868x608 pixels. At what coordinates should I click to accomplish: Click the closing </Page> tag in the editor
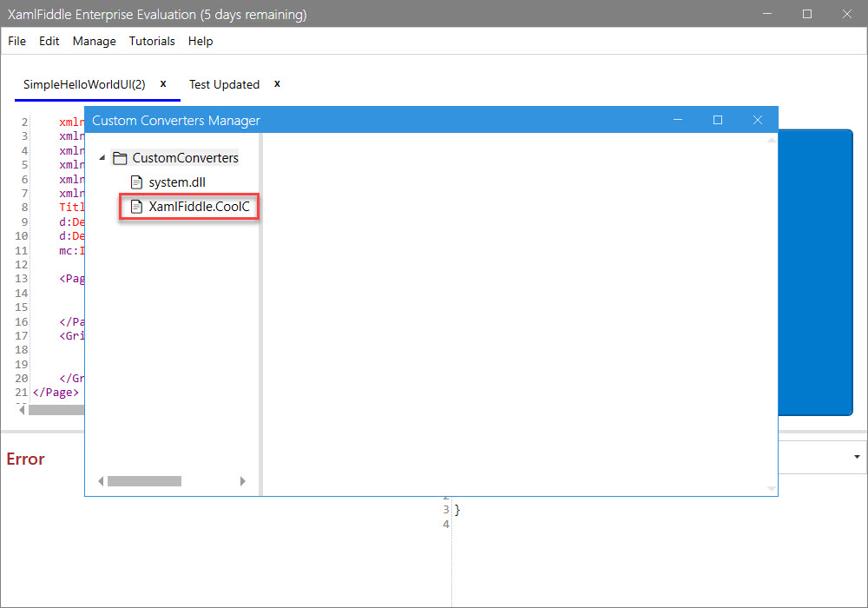click(x=56, y=393)
